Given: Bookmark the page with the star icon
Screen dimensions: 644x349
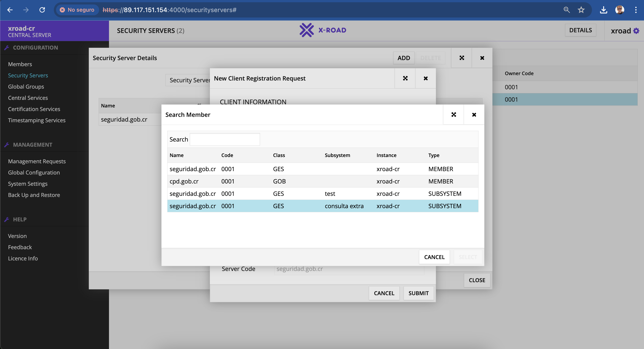Looking at the screenshot, I should [x=581, y=10].
